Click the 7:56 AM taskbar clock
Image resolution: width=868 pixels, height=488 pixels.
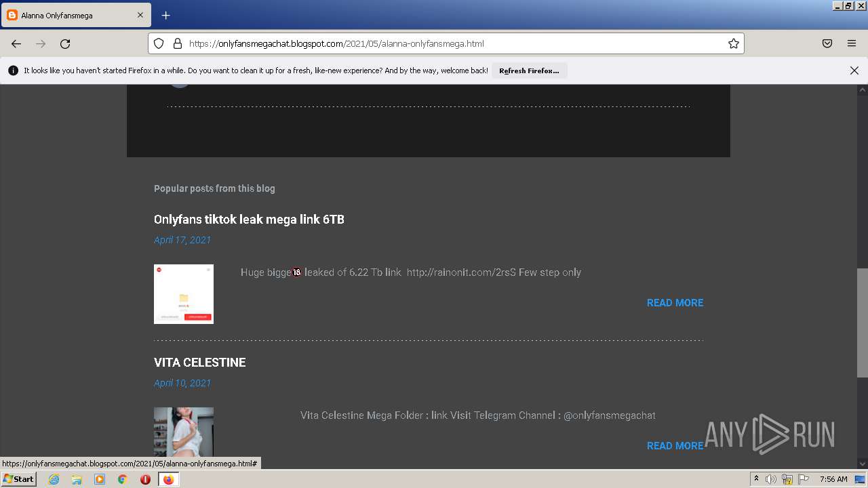[x=833, y=479]
